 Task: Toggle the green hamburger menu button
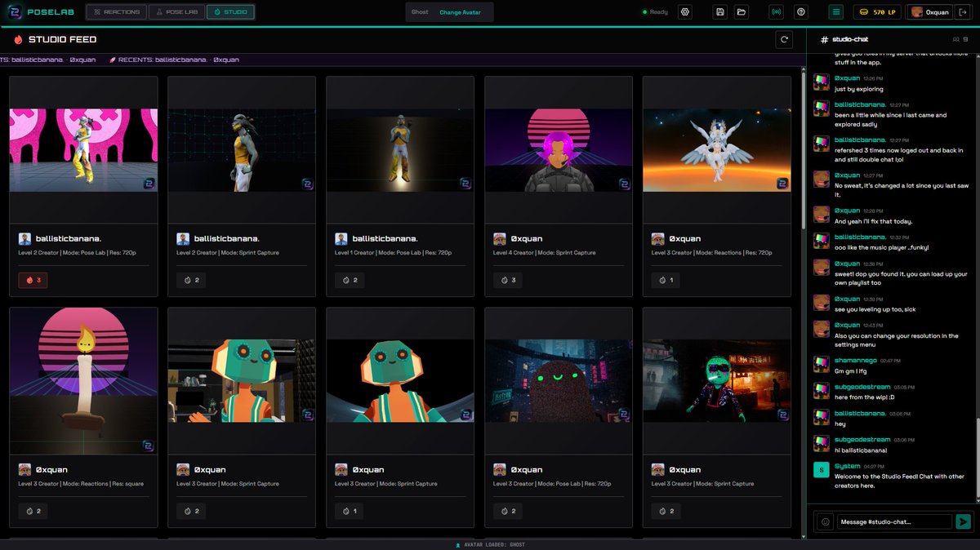pyautogui.click(x=835, y=12)
